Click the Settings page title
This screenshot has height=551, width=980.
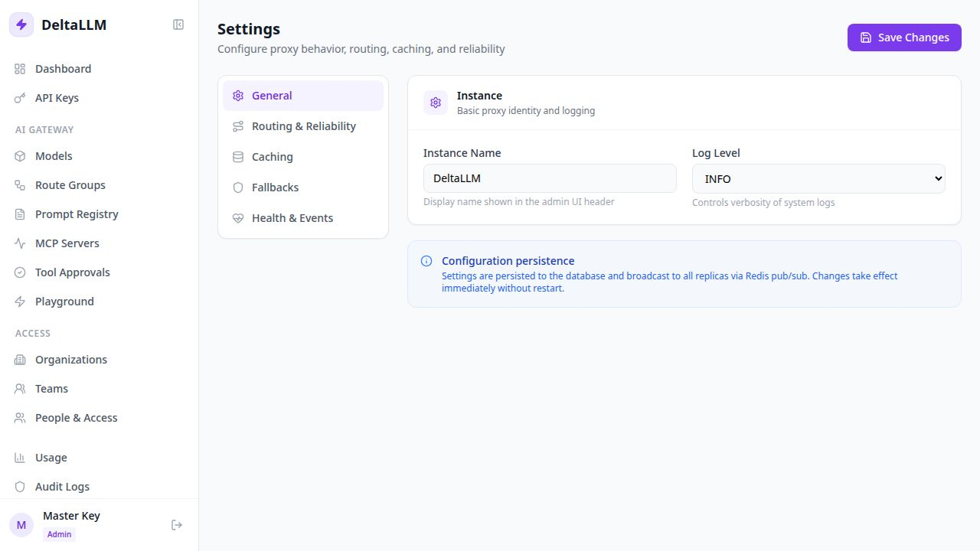point(249,29)
